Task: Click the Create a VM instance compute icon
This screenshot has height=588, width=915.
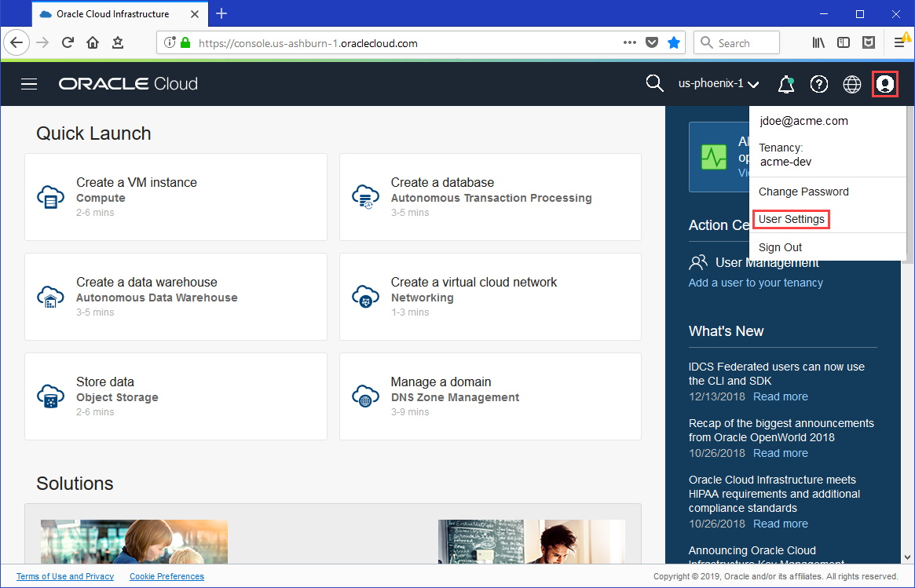Action: pos(51,197)
